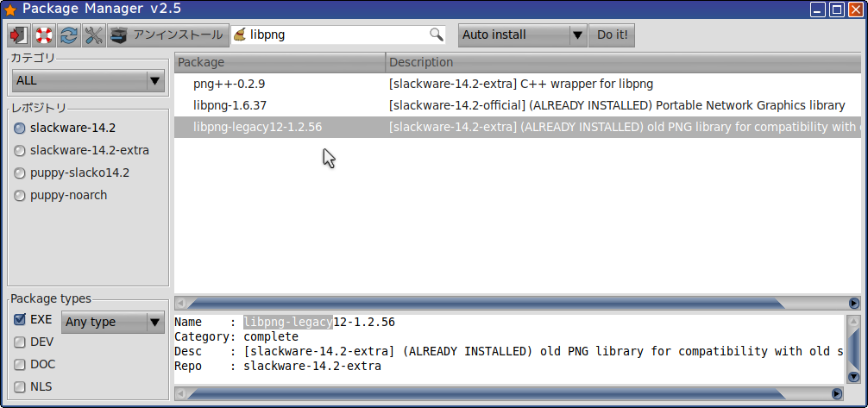The width and height of the screenshot is (868, 408).
Task: Click right arrow of details pane horizontal scrollbar
Action: click(x=838, y=393)
